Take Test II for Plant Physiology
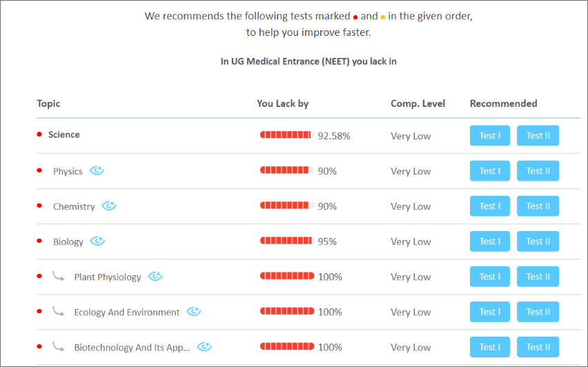The width and height of the screenshot is (588, 367). 538,277
